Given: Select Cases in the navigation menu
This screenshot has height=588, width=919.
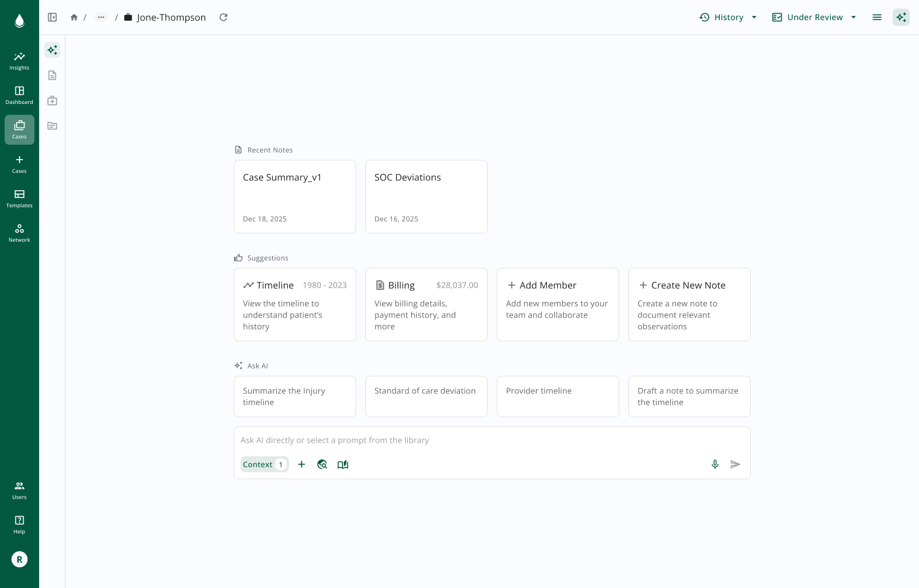Looking at the screenshot, I should coord(19,130).
